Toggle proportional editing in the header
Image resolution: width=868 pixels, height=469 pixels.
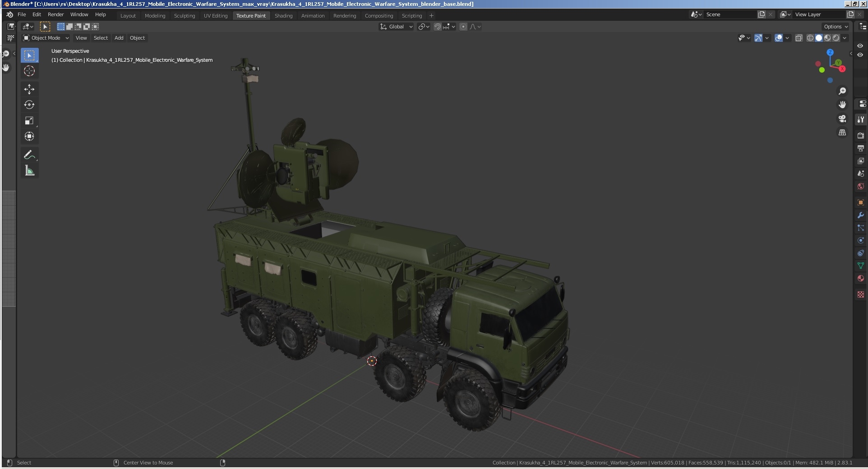[x=463, y=27]
